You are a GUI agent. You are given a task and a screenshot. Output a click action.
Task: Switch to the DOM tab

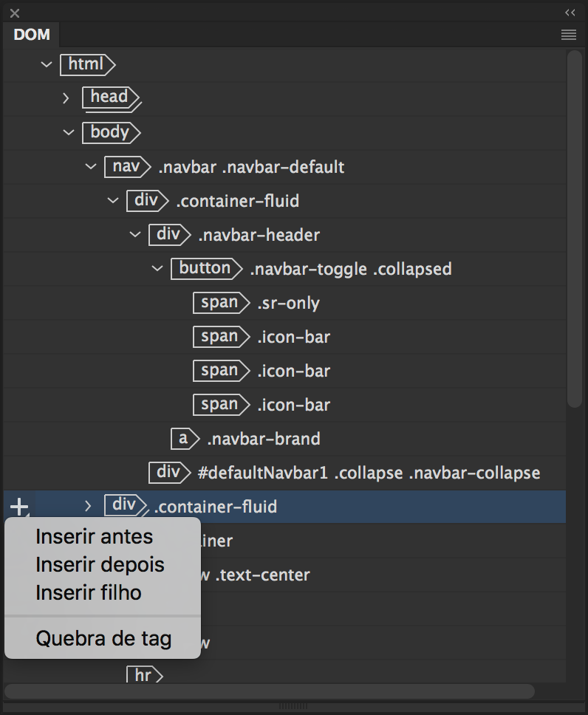click(x=32, y=35)
